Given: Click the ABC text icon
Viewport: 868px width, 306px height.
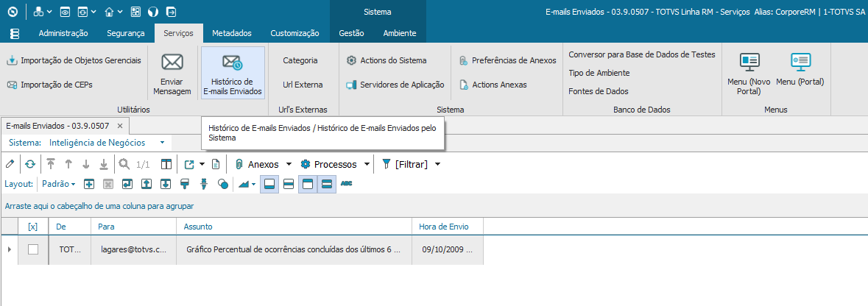Looking at the screenshot, I should point(347,183).
